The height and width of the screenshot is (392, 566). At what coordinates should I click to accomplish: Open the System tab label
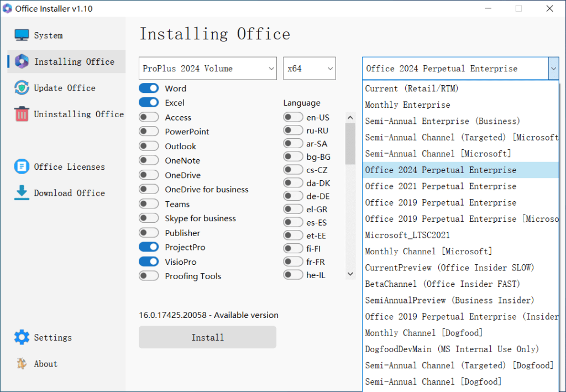click(x=49, y=35)
